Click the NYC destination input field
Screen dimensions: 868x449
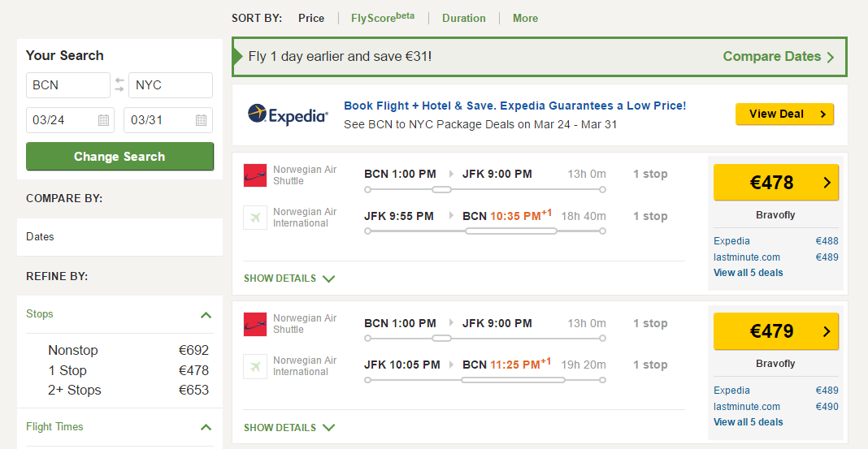pos(171,85)
